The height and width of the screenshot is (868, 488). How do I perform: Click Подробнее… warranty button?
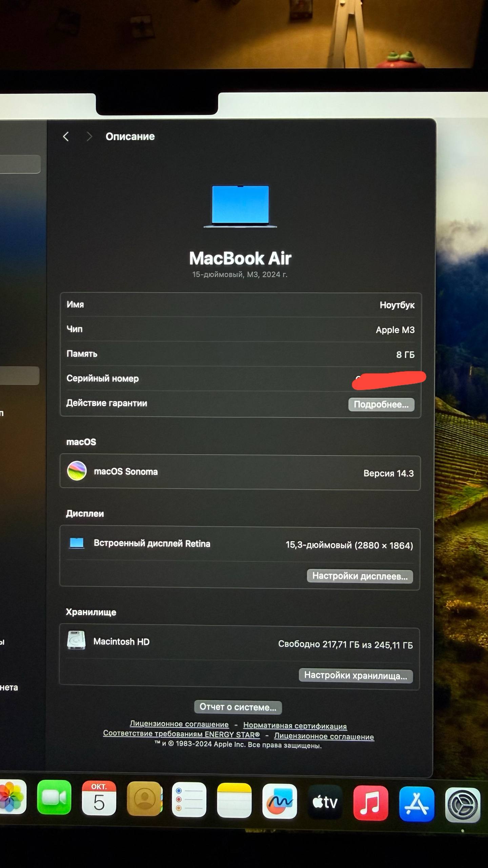[381, 405]
